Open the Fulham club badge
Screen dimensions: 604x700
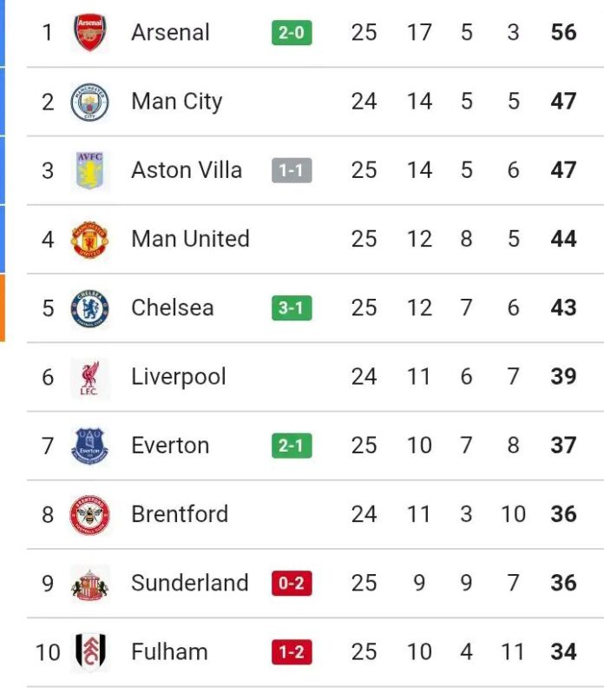87,651
